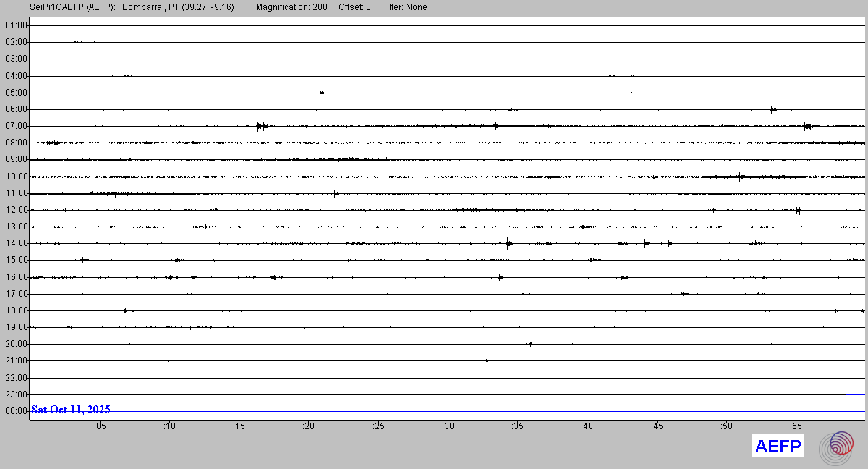
Task: Select the 09:00 hour row label
Action: click(16, 159)
